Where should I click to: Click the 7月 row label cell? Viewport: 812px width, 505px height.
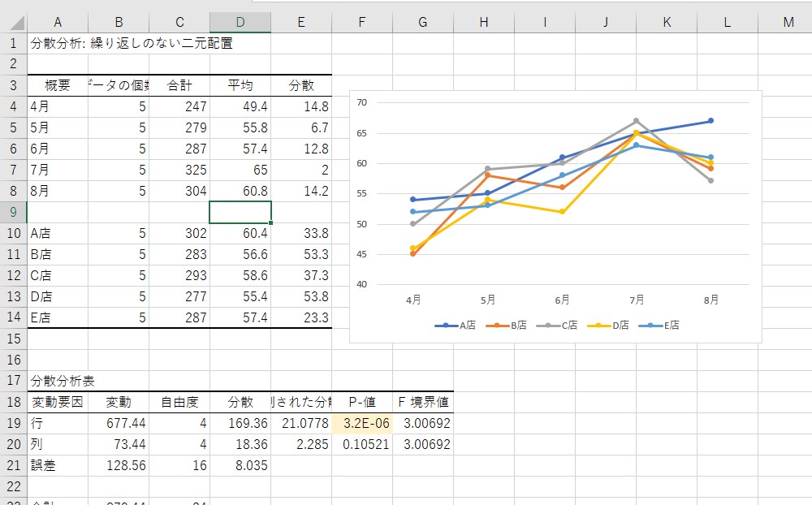pyautogui.click(x=58, y=170)
